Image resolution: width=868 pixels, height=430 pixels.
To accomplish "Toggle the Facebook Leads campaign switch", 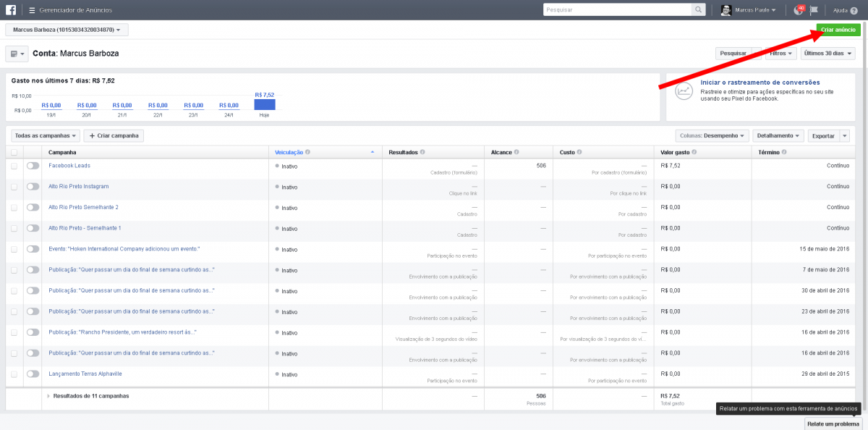I will [x=33, y=166].
